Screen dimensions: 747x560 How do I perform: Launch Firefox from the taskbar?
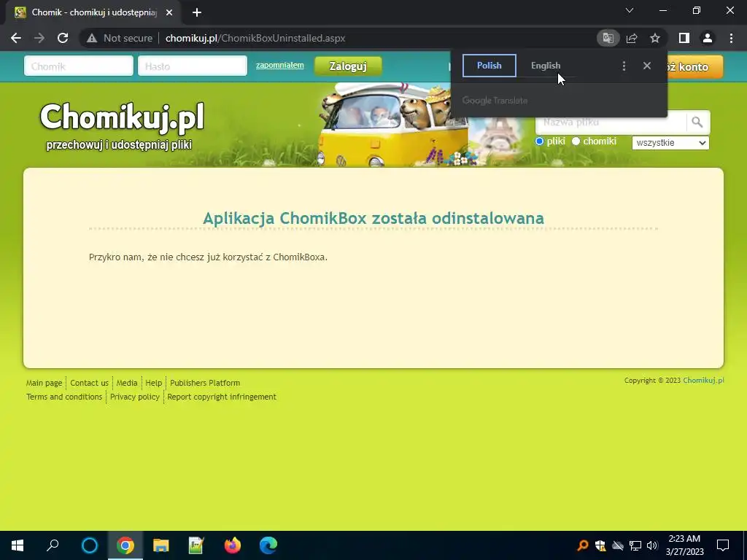coord(233,545)
